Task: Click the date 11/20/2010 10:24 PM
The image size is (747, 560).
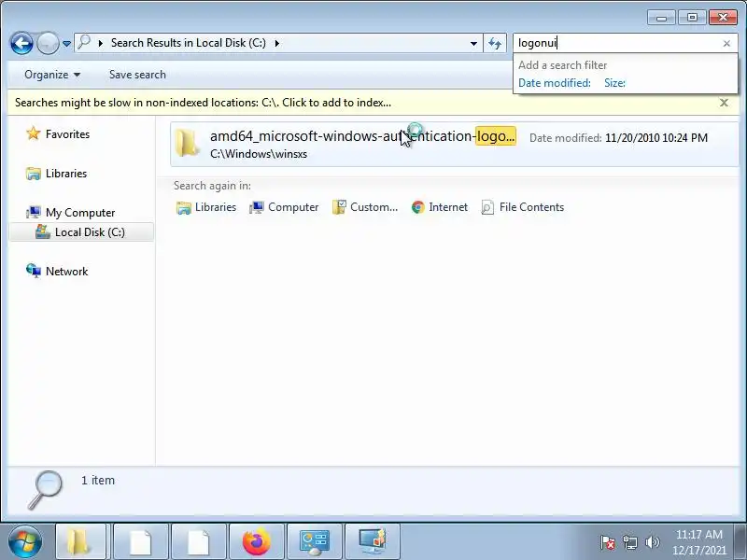Action: pos(656,138)
